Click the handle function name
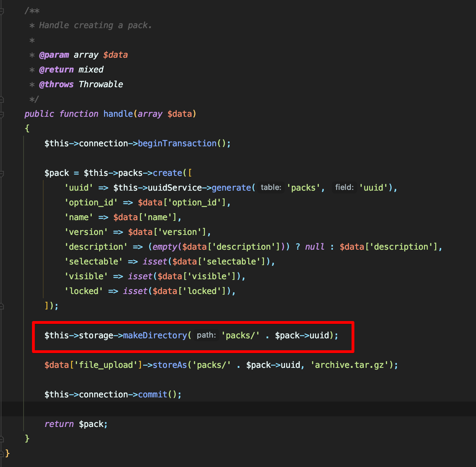The height and width of the screenshot is (467, 476). coord(118,114)
